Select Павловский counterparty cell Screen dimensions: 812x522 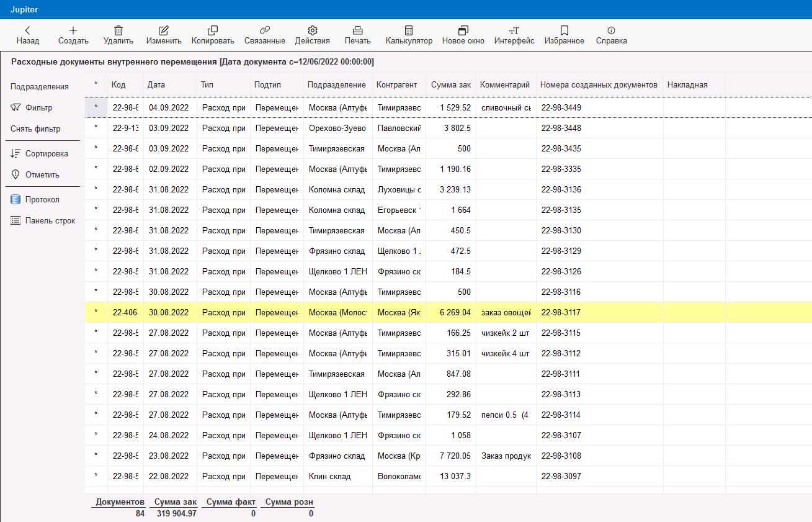pyautogui.click(x=399, y=128)
